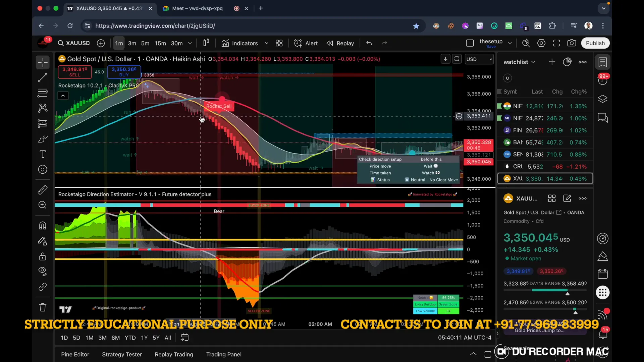Viewport: 644px width, 362px height.
Task: Select the 1D date range
Action: [64, 338]
